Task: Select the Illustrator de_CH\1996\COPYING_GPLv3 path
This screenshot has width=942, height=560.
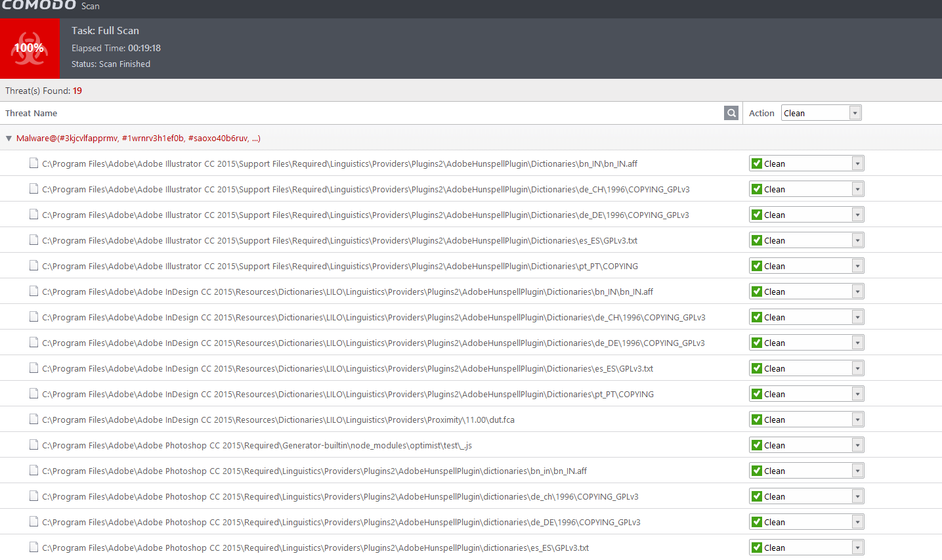Action: tap(366, 190)
